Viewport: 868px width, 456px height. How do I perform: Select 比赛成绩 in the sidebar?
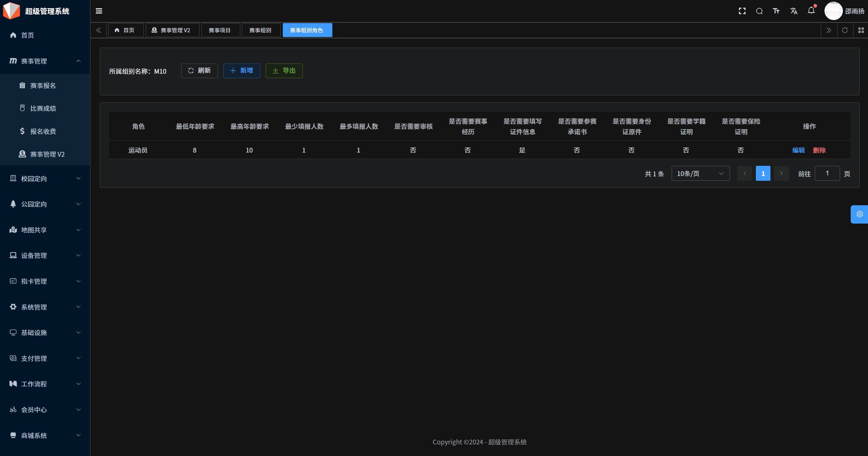[x=43, y=108]
